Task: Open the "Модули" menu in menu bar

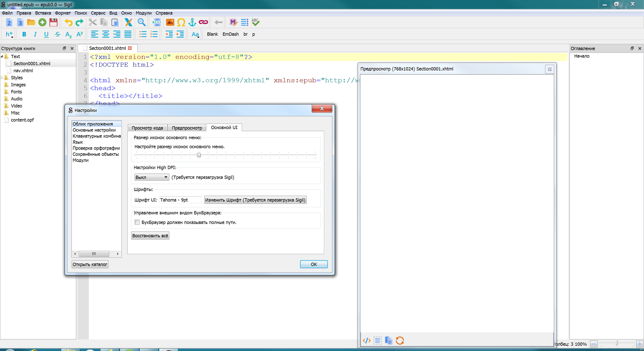Action: coord(143,13)
